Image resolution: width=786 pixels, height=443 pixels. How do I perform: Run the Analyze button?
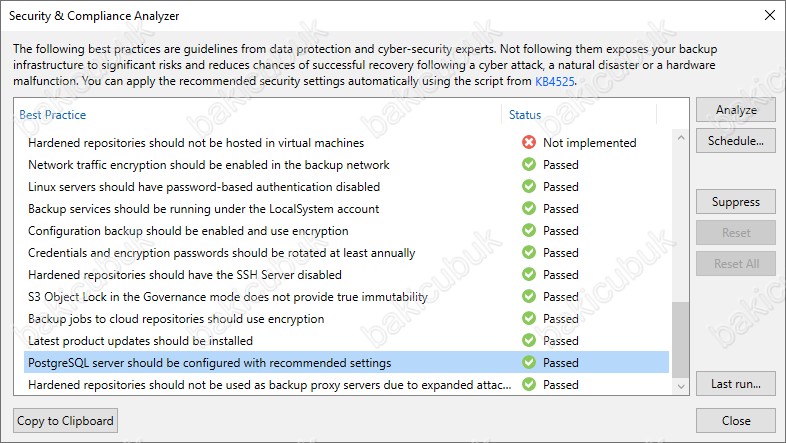(x=736, y=110)
